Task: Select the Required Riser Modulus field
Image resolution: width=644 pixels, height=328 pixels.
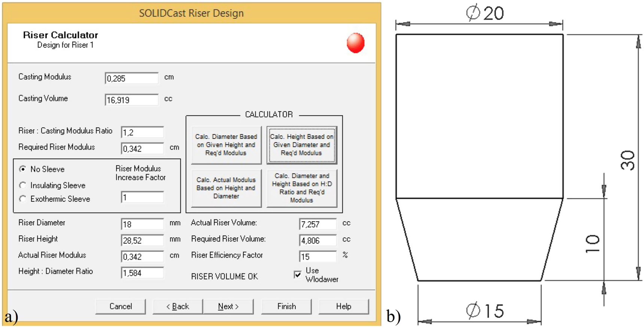Action: pos(142,149)
